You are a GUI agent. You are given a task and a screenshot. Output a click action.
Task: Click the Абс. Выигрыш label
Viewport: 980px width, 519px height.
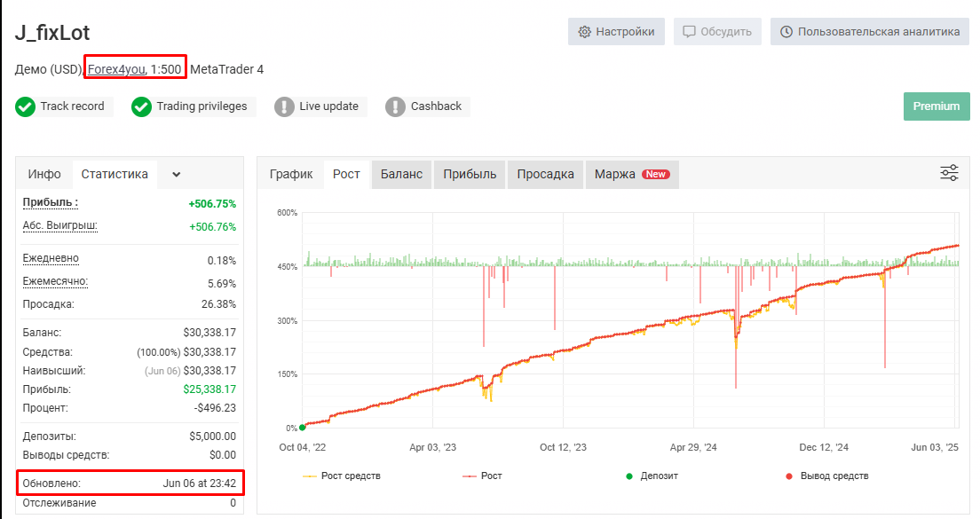(x=60, y=225)
